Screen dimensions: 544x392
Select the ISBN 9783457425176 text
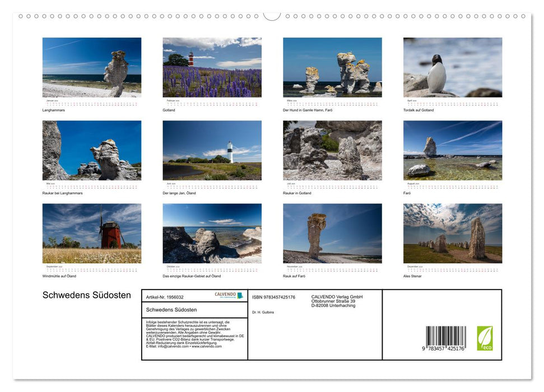pos(273,297)
